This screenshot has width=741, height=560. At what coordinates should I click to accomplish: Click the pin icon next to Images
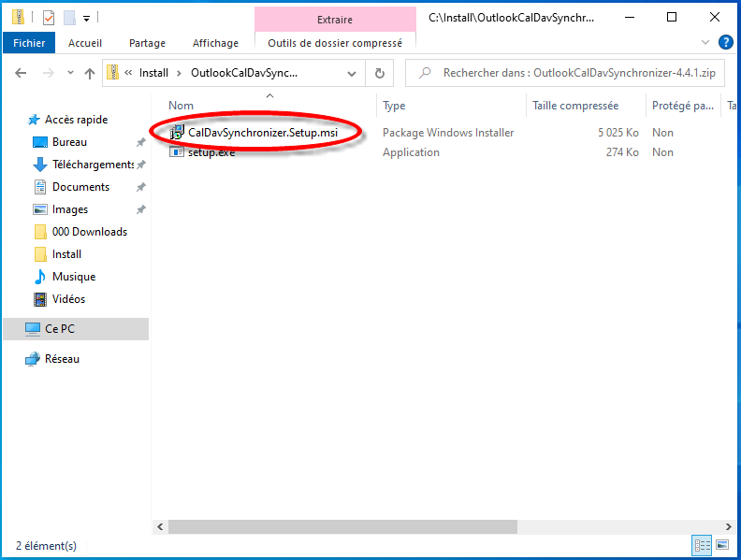click(141, 209)
